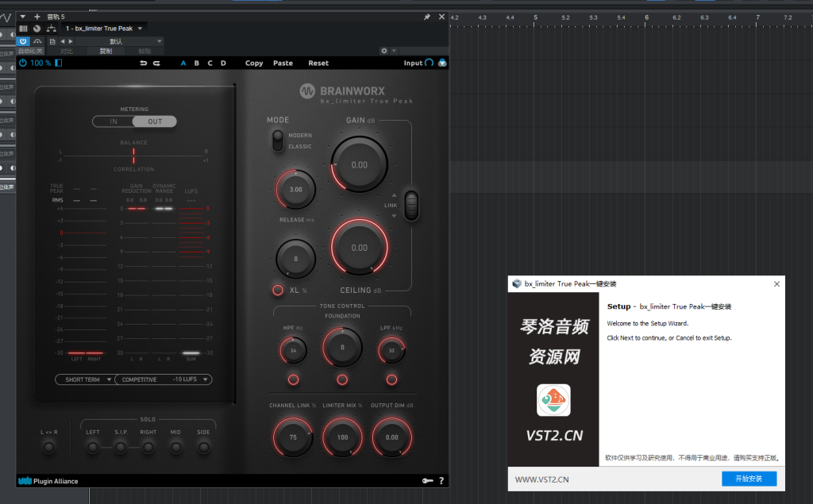
Task: Toggle the XL saturation button
Action: pyautogui.click(x=278, y=290)
